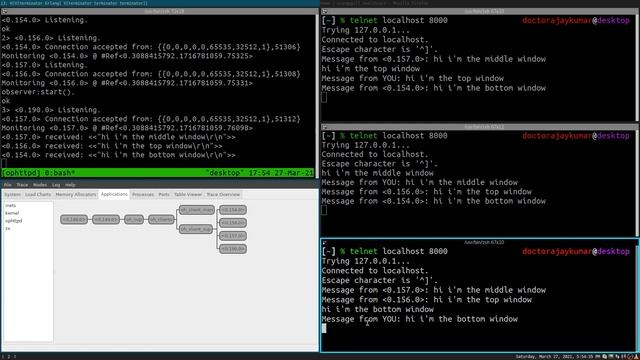Click the oh_clients node in the tree

point(161,220)
